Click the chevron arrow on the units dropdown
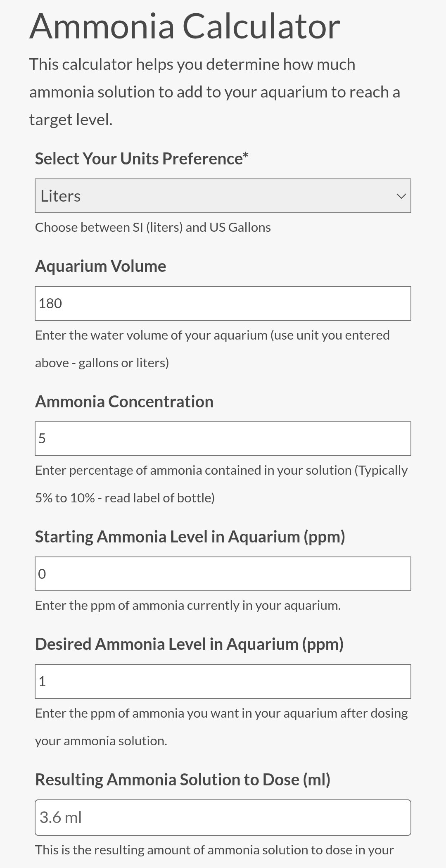 point(401,196)
